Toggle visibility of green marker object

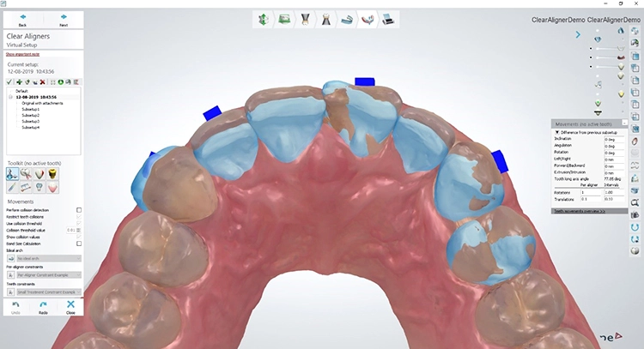(x=598, y=104)
